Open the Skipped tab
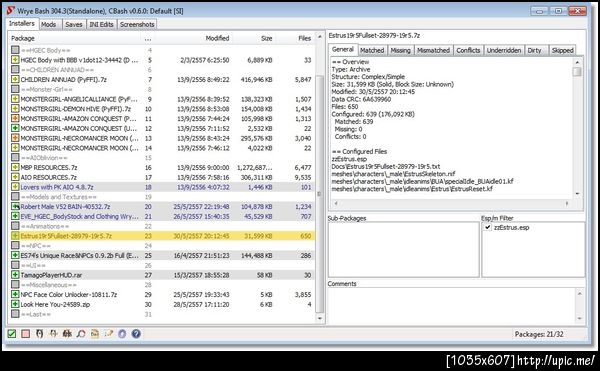 click(x=562, y=50)
